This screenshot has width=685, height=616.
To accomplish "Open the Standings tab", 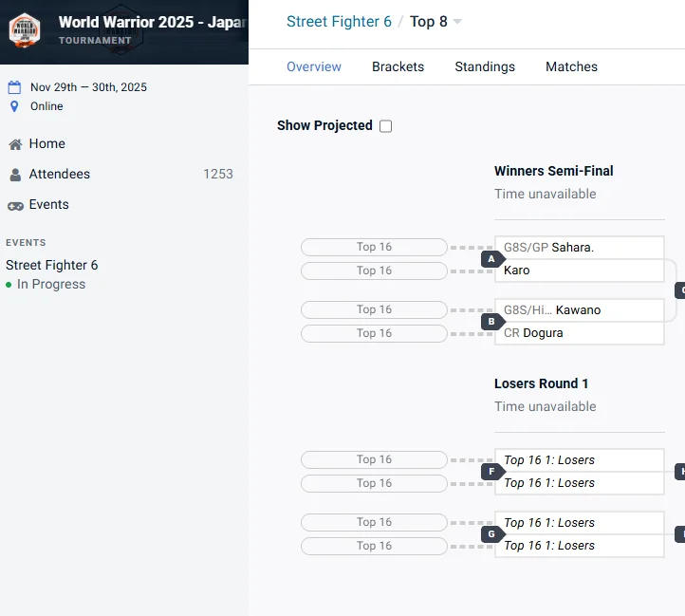I will [x=484, y=66].
